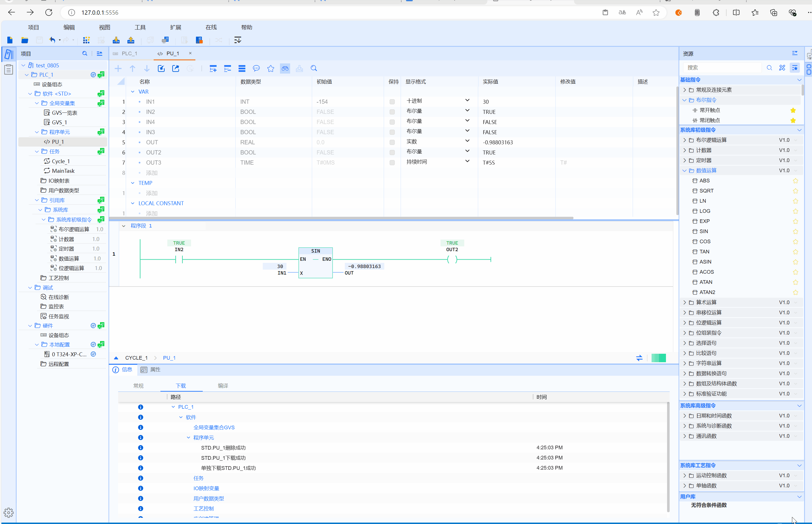
Task: Toggle the favorite star for SQRT instruction
Action: click(x=795, y=191)
